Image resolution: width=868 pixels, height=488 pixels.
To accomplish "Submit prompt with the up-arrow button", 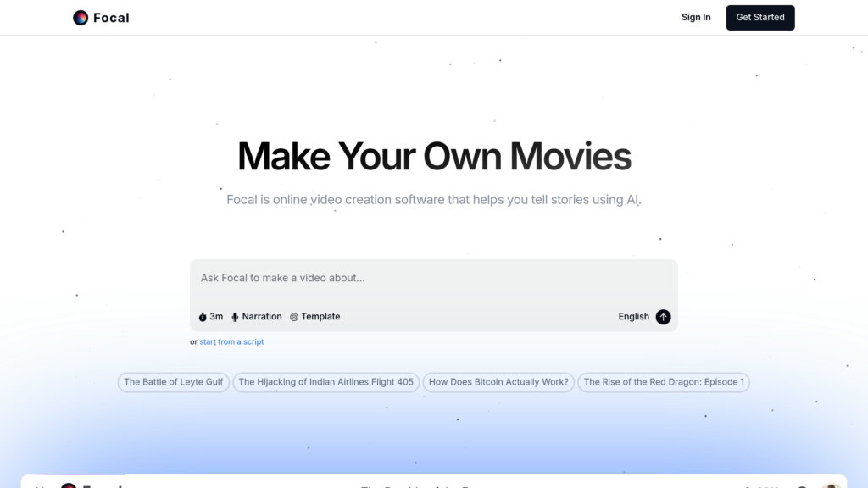I will [664, 317].
